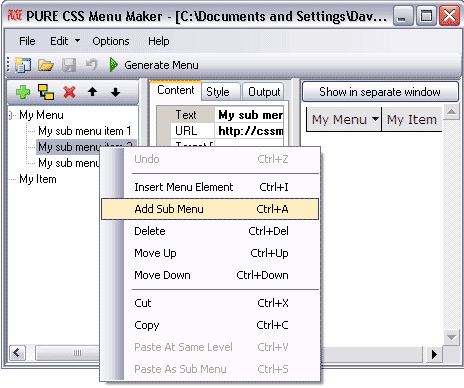Click the yellow add sub menu icon
The image size is (464, 388).
pyautogui.click(x=46, y=92)
